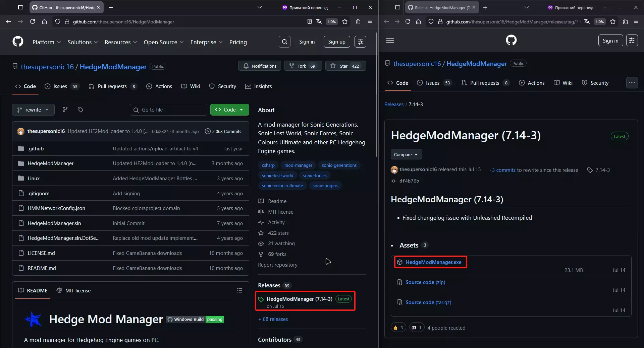644x348 pixels.
Task: Click the tags icon beside branch selector
Action: 80,110
